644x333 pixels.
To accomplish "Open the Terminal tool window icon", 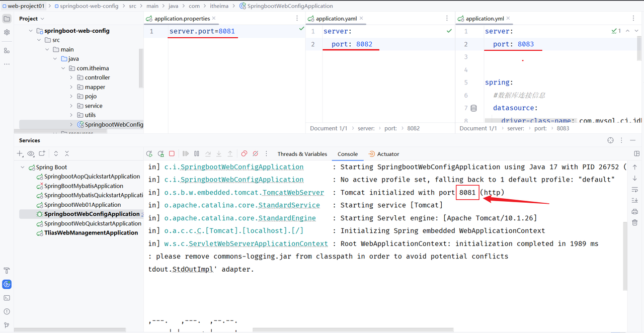I will click(x=7, y=298).
